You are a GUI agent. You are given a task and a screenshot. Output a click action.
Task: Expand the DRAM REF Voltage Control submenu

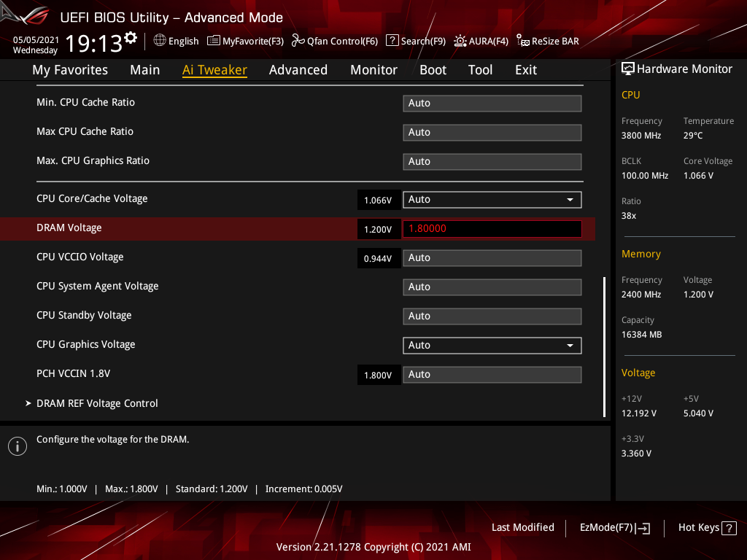[97, 403]
